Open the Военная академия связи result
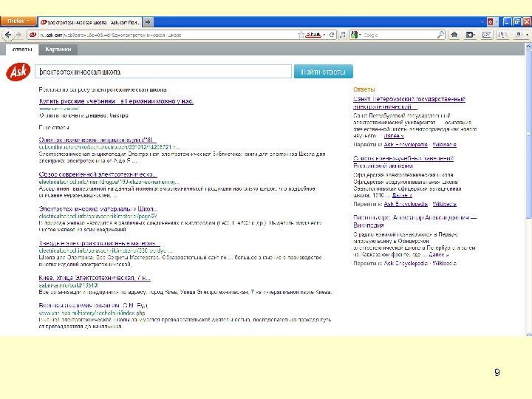 pos(93,305)
